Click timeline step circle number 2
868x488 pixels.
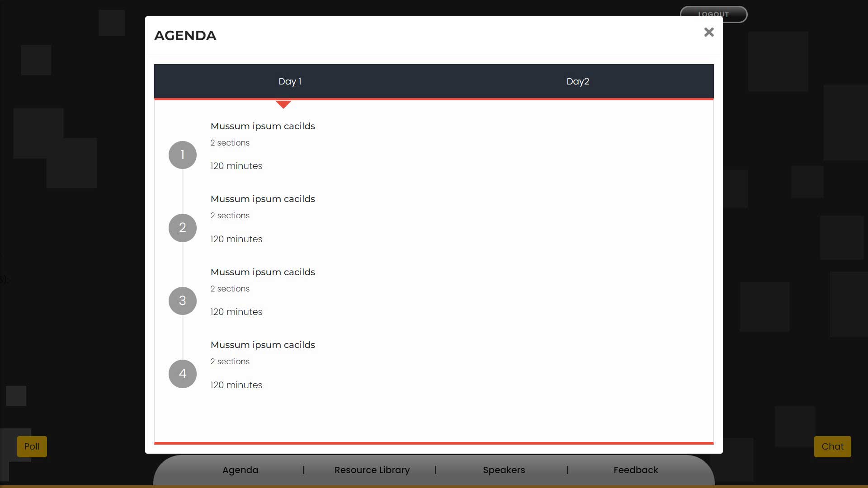[182, 228]
